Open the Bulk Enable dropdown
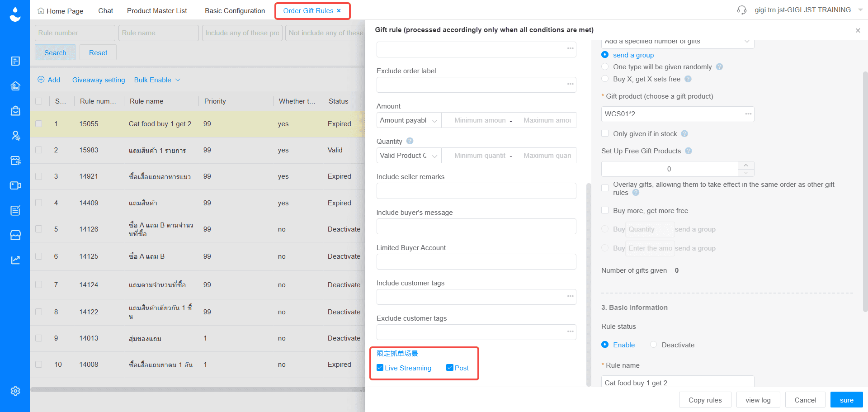The width and height of the screenshot is (868, 412). coord(157,80)
